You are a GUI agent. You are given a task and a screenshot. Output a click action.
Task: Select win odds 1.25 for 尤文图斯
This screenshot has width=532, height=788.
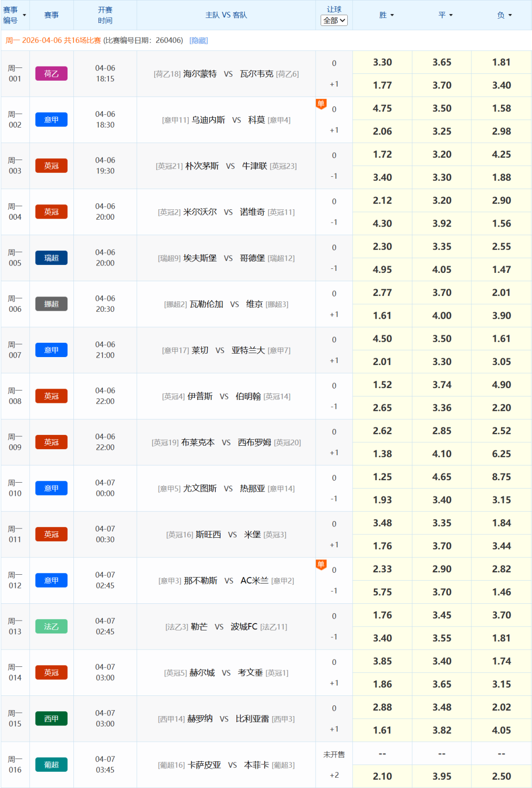(382, 477)
